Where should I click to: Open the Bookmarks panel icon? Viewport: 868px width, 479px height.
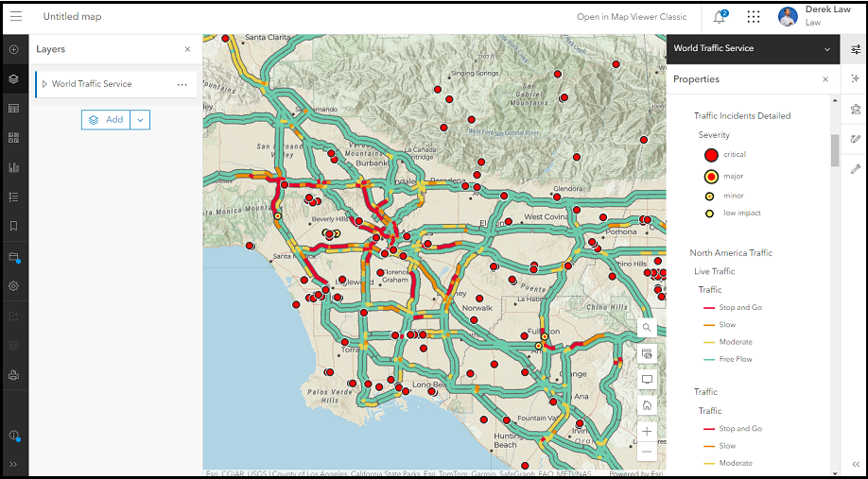click(x=14, y=226)
